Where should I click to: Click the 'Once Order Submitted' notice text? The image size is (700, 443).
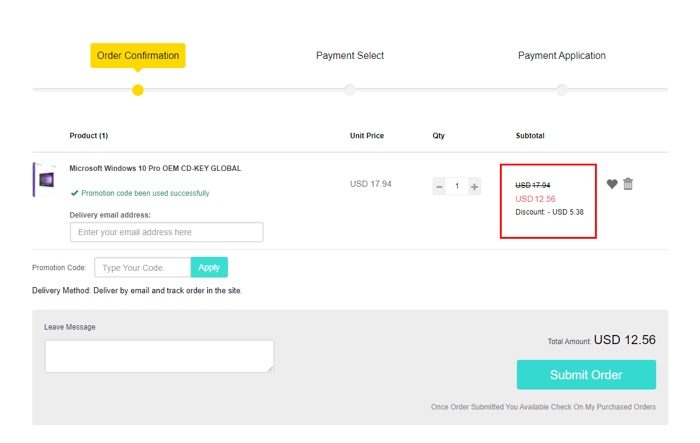pos(543,407)
